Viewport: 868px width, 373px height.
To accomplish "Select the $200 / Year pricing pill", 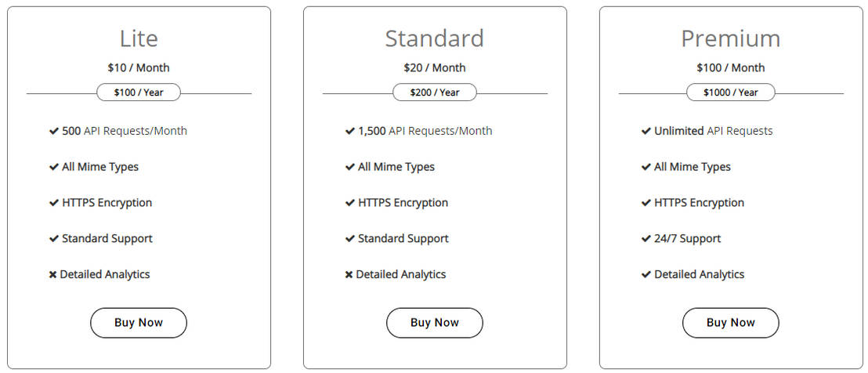I will tap(435, 92).
